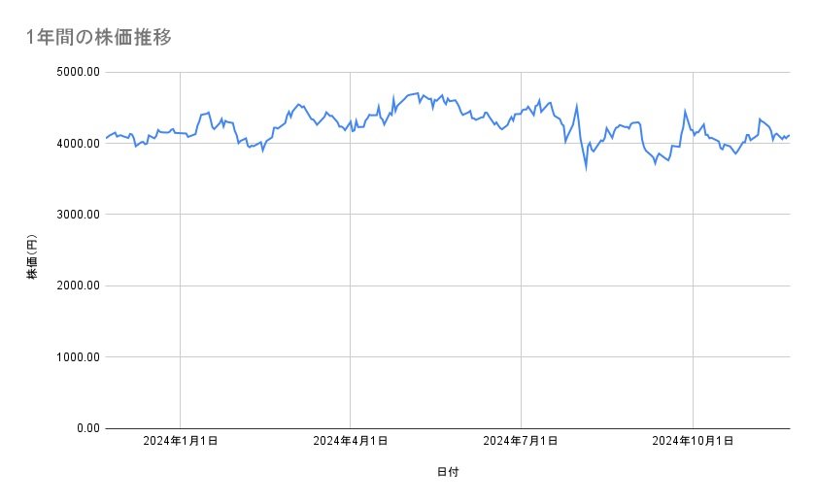Click the y-axis label 4000.00
The height and width of the screenshot is (504, 815).
pyautogui.click(x=81, y=144)
